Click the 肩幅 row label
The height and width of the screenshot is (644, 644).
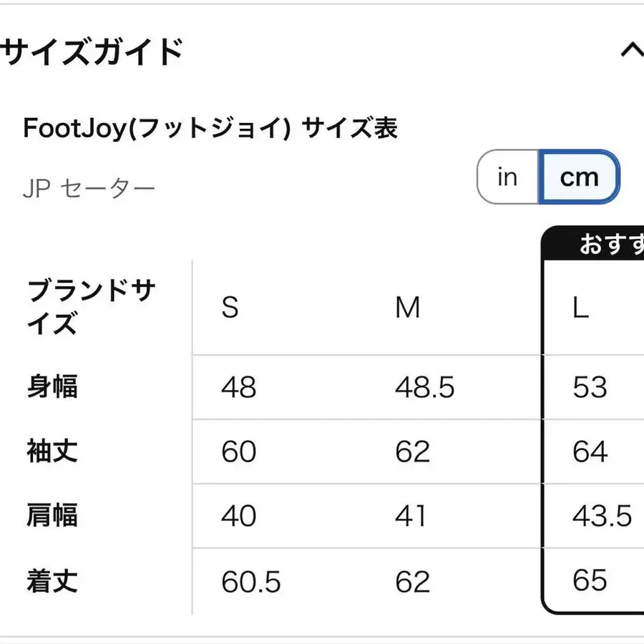pyautogui.click(x=53, y=516)
